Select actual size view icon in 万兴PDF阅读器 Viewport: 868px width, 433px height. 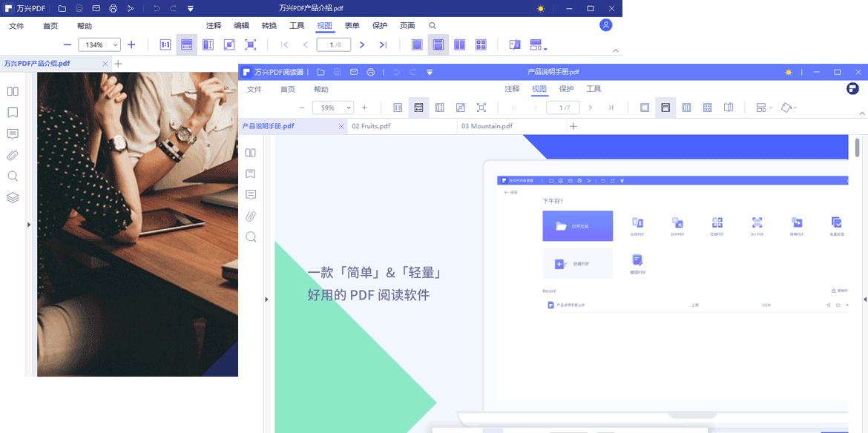click(x=398, y=108)
